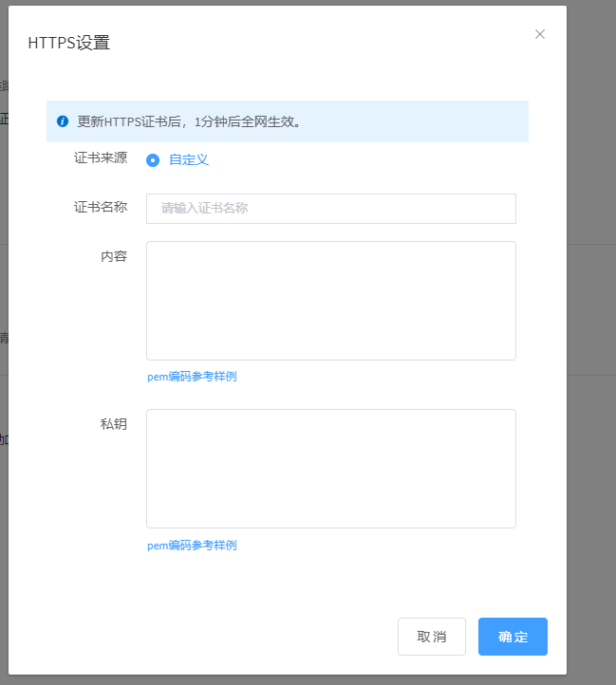
Task: Select the 自定义 radio button
Action: click(x=153, y=160)
